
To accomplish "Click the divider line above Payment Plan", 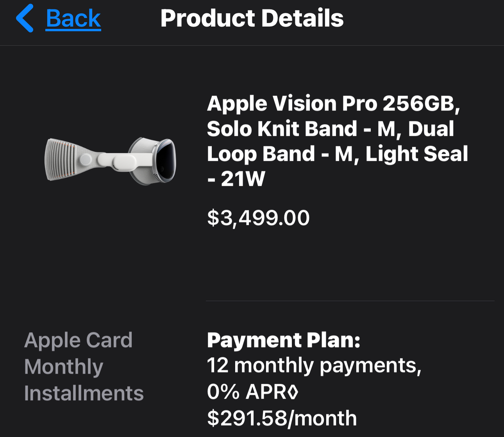I will 350,301.
